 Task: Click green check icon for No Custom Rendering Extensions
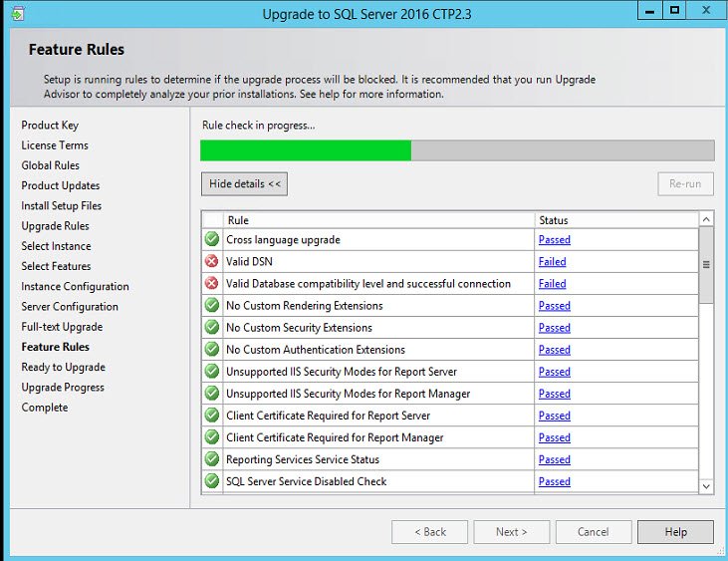pyautogui.click(x=212, y=305)
